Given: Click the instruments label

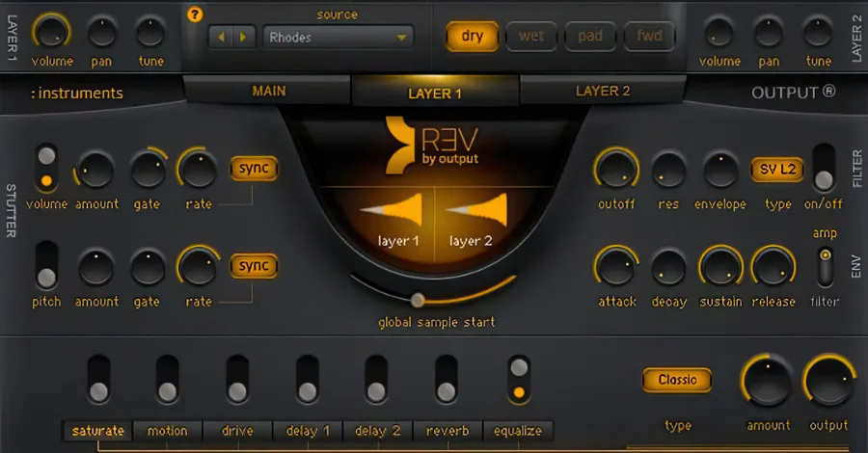Looking at the screenshot, I should click(x=77, y=93).
